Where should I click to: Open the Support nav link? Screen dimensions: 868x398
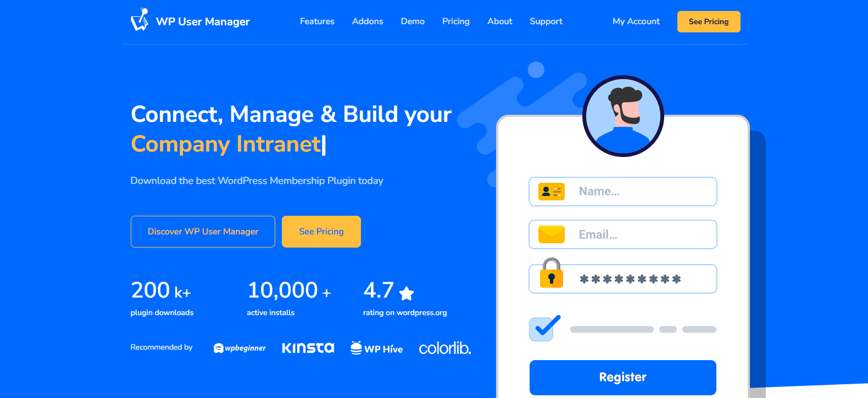[x=546, y=21]
